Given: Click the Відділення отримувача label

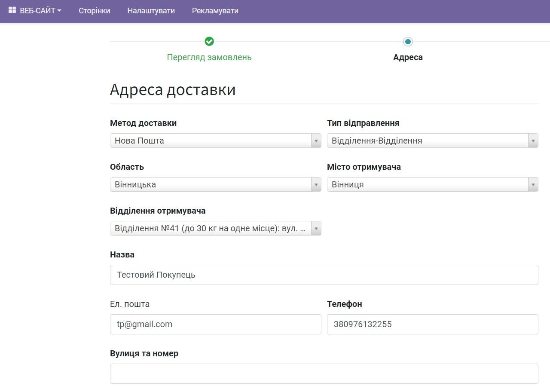Looking at the screenshot, I should tap(158, 211).
